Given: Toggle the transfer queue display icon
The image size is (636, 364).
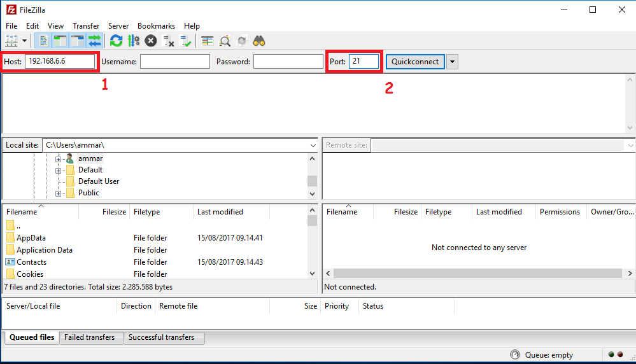Looking at the screenshot, I should (94, 41).
